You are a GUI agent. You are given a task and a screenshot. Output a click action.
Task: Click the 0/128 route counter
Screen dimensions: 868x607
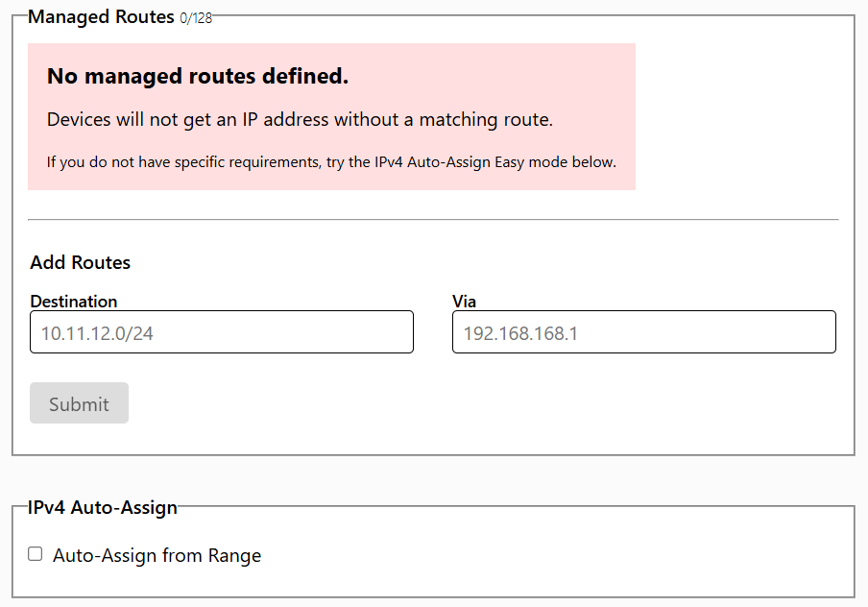tap(196, 19)
